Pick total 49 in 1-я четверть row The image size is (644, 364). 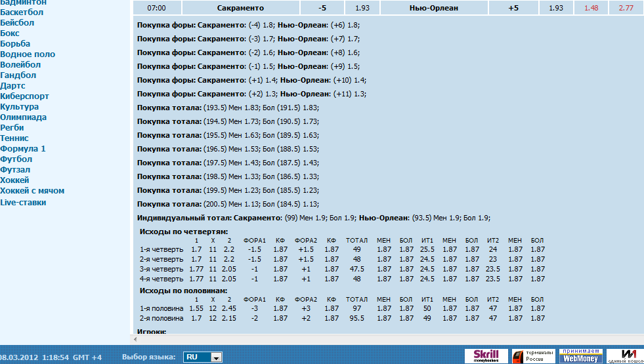point(356,249)
